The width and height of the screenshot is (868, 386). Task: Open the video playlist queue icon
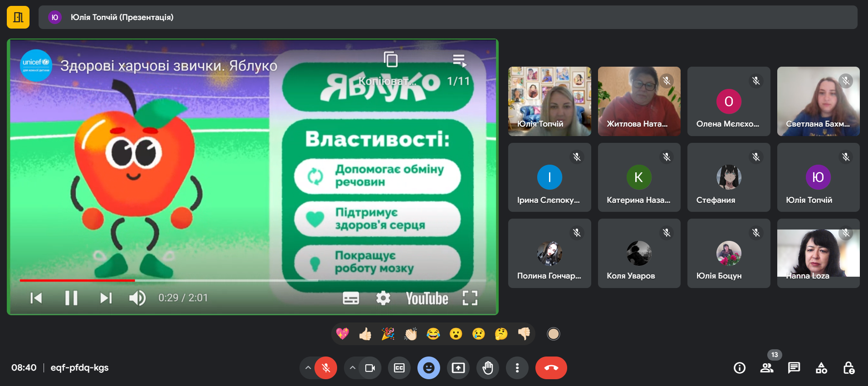(459, 60)
